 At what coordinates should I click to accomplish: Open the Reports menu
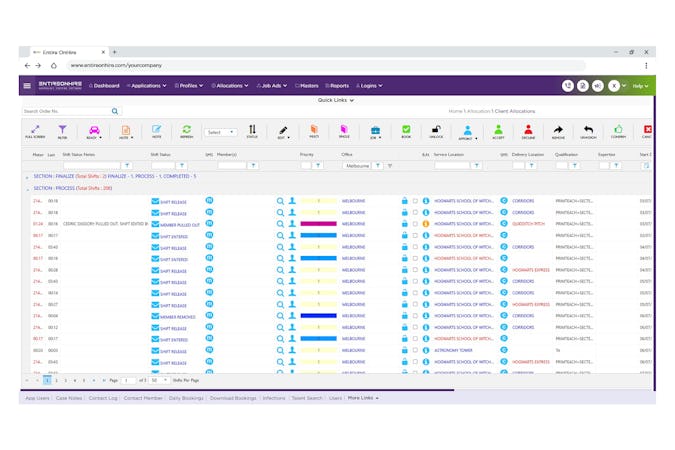[x=337, y=86]
